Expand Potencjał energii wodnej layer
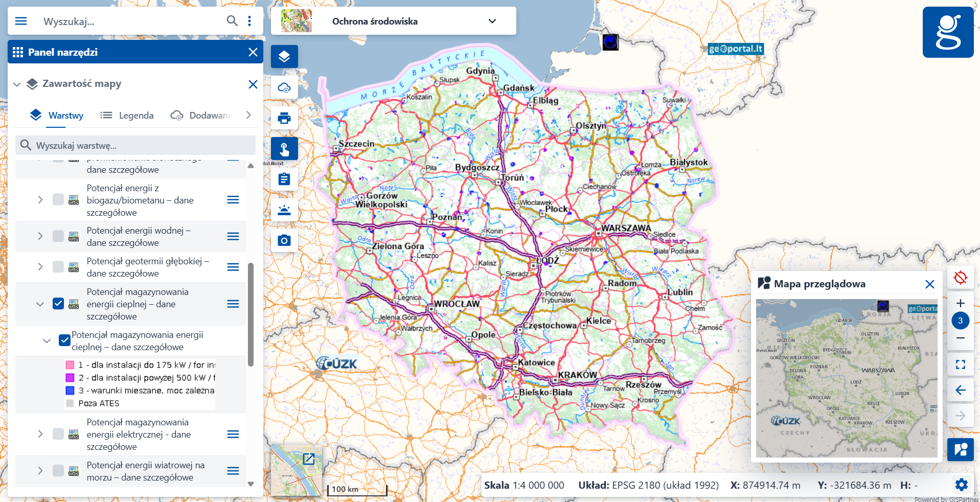This screenshot has width=980, height=502. (40, 236)
